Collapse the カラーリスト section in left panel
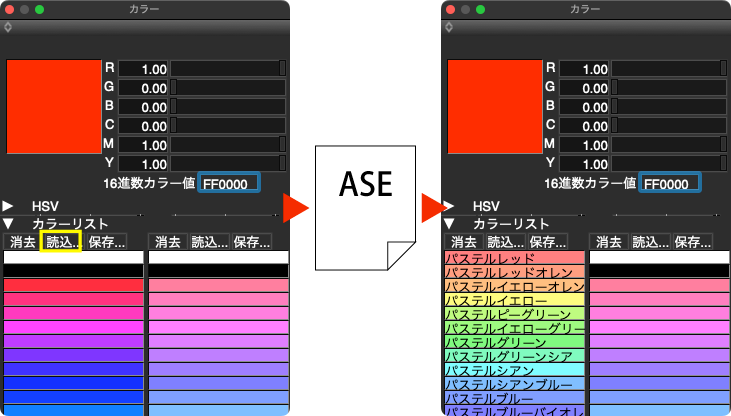Viewport: 731px width, 416px height. coord(9,224)
